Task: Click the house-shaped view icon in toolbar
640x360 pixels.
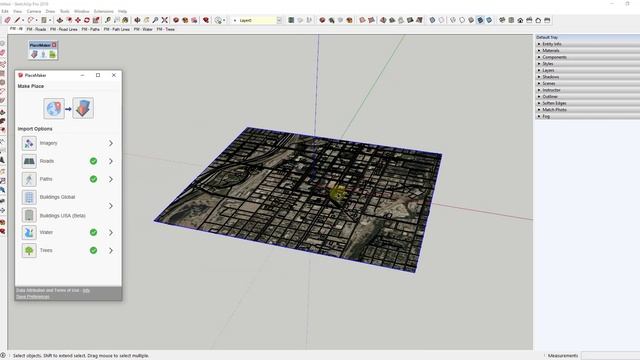Action: 520,20
